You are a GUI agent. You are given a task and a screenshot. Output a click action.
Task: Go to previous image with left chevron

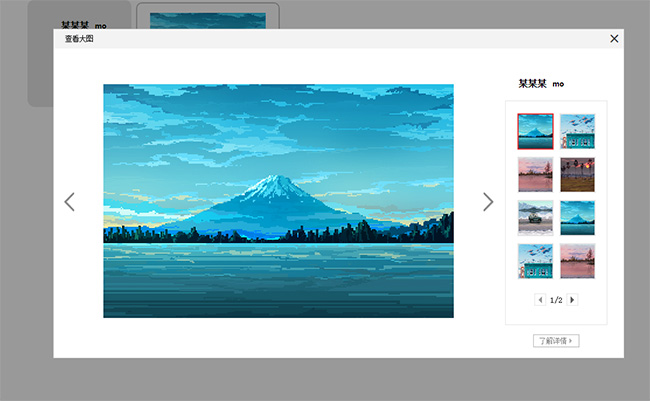(x=70, y=202)
